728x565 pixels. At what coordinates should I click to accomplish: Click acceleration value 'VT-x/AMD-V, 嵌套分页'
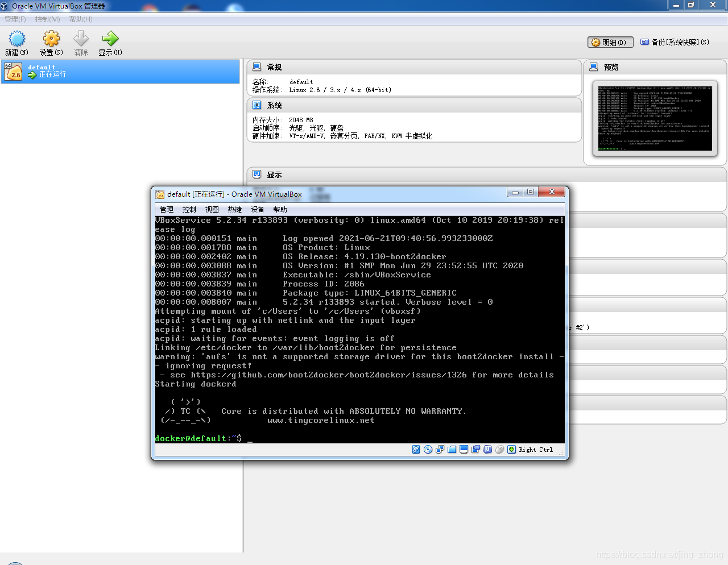pyautogui.click(x=324, y=136)
